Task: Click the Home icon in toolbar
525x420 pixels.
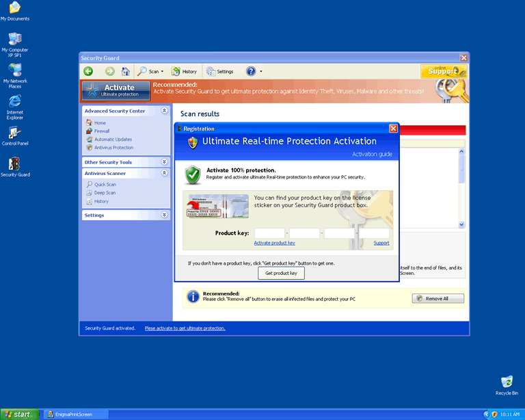Action: (x=126, y=71)
